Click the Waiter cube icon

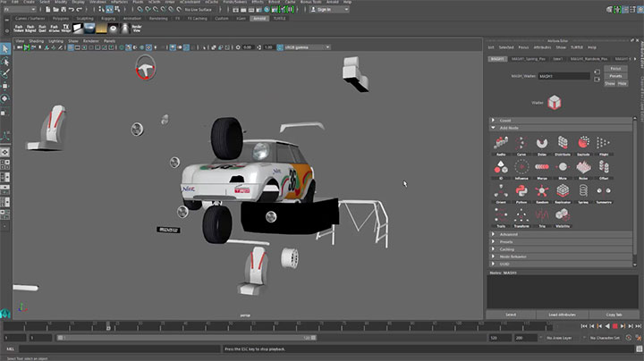coord(554,103)
